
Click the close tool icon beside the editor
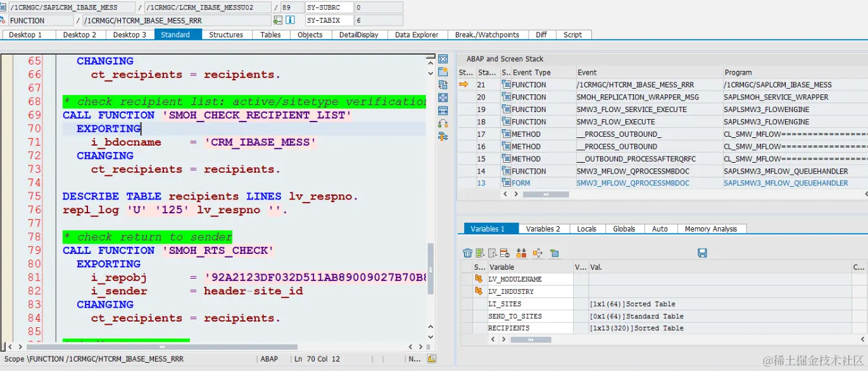coord(443,59)
